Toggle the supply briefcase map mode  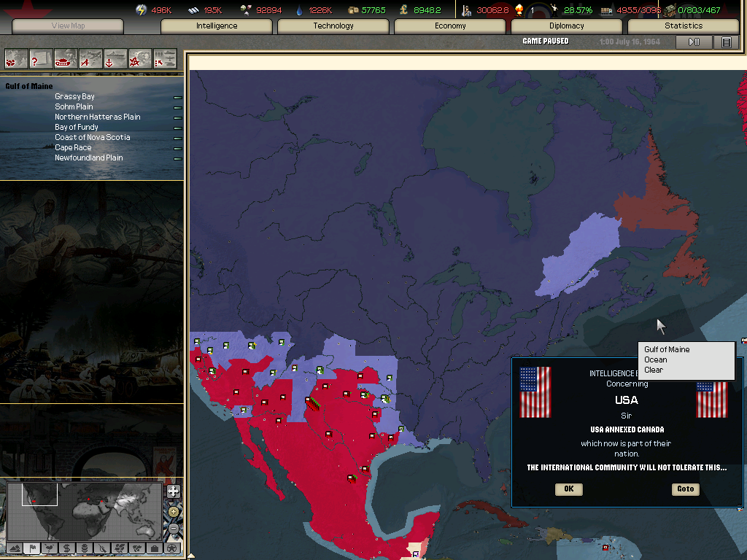(x=155, y=548)
